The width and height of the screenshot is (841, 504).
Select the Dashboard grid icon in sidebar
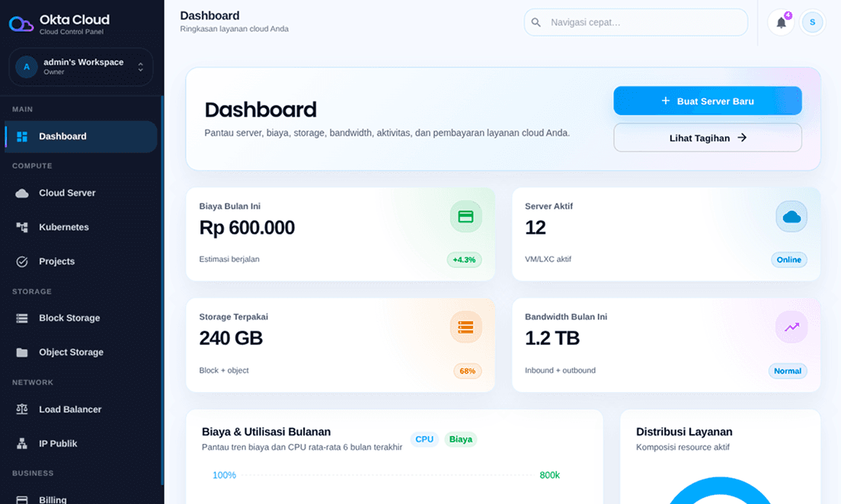click(22, 137)
